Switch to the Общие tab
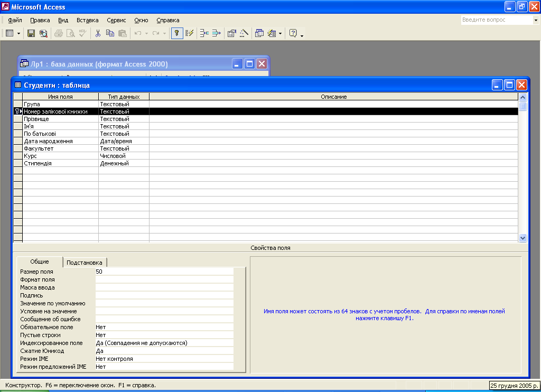The width and height of the screenshot is (541, 392). (x=40, y=262)
